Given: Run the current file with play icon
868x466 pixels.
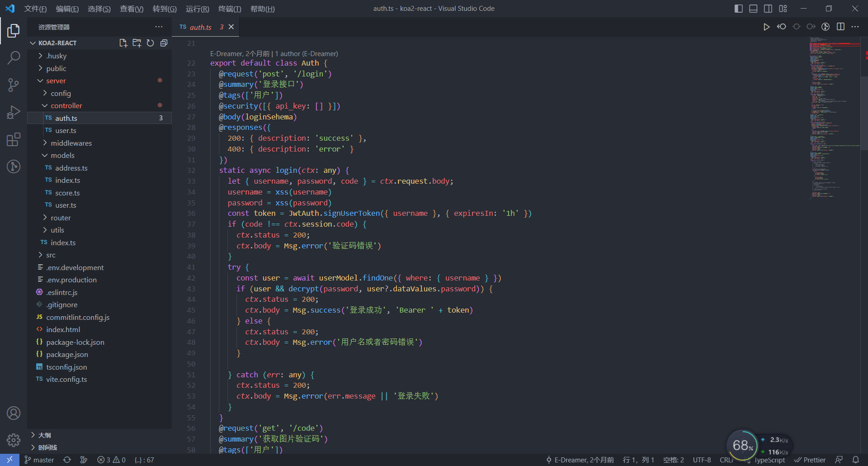Looking at the screenshot, I should (766, 27).
